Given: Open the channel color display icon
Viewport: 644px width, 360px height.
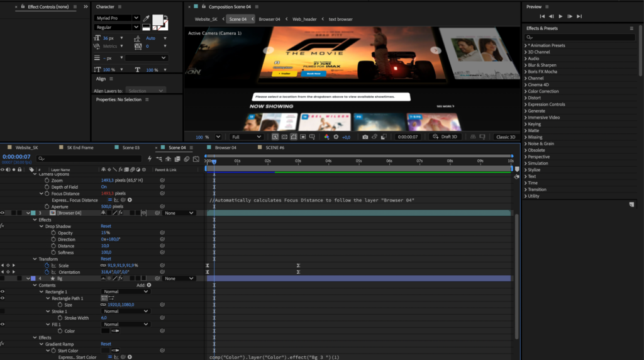Looking at the screenshot, I should [x=326, y=137].
